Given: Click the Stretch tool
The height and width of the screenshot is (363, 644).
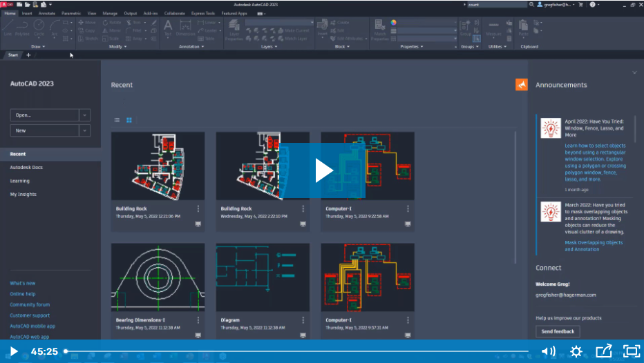Looking at the screenshot, I should pos(88,39).
